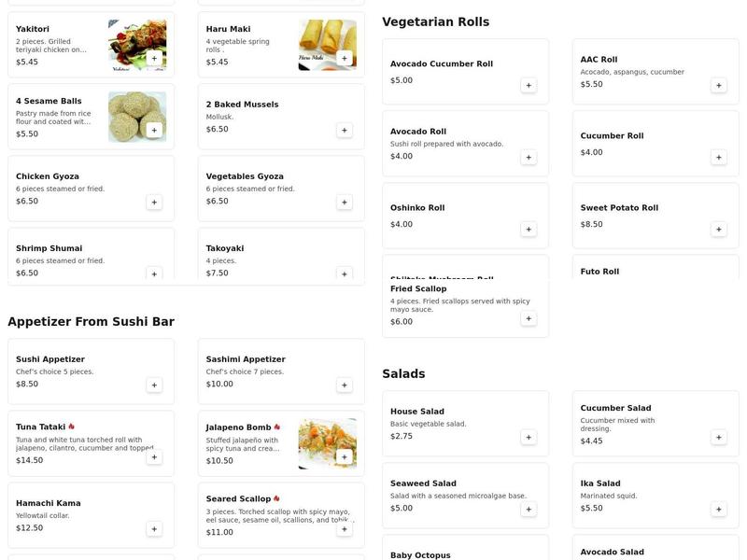Click the Oshinko Roll item name
This screenshot has height=560, width=747.
[x=417, y=208]
